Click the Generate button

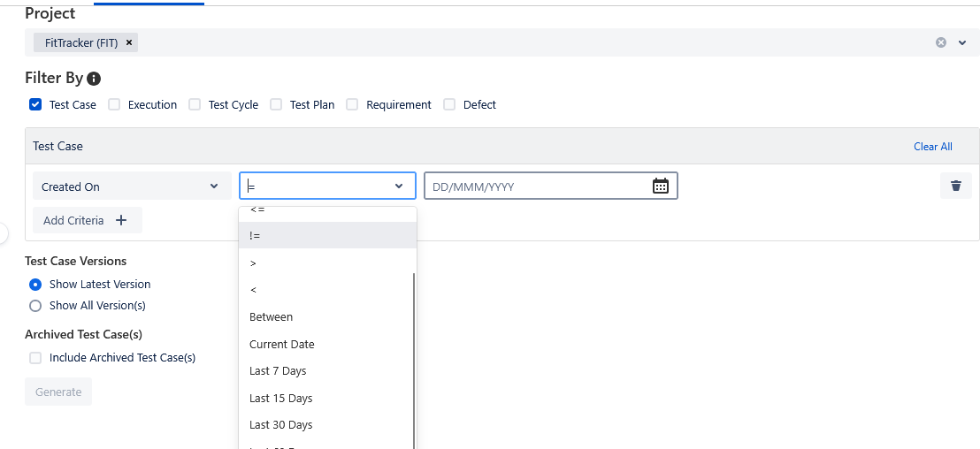pyautogui.click(x=58, y=392)
